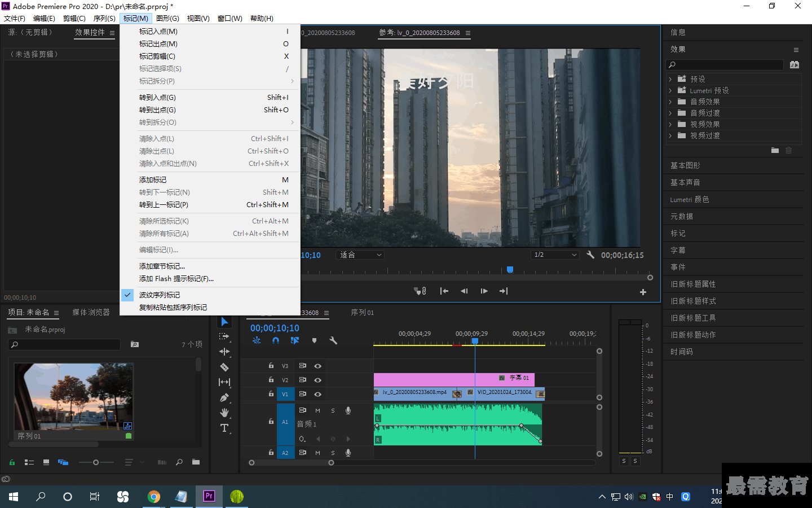Screen dimensions: 812x508
Task: Click the new custom bin icon in Effects
Action: coord(775,150)
